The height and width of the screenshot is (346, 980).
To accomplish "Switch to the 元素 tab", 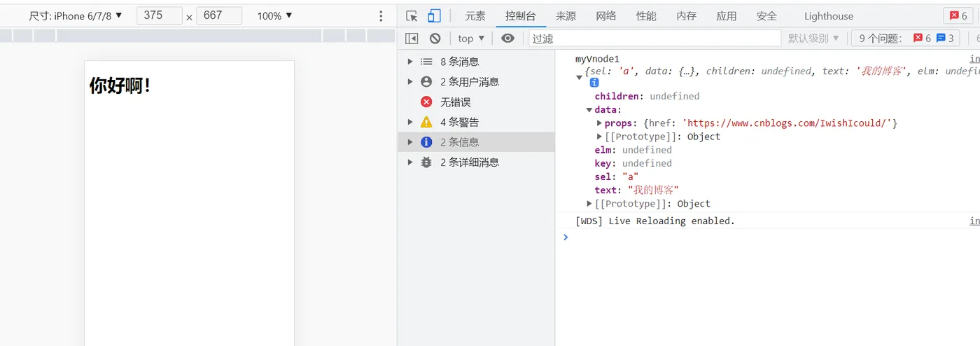I will point(475,16).
